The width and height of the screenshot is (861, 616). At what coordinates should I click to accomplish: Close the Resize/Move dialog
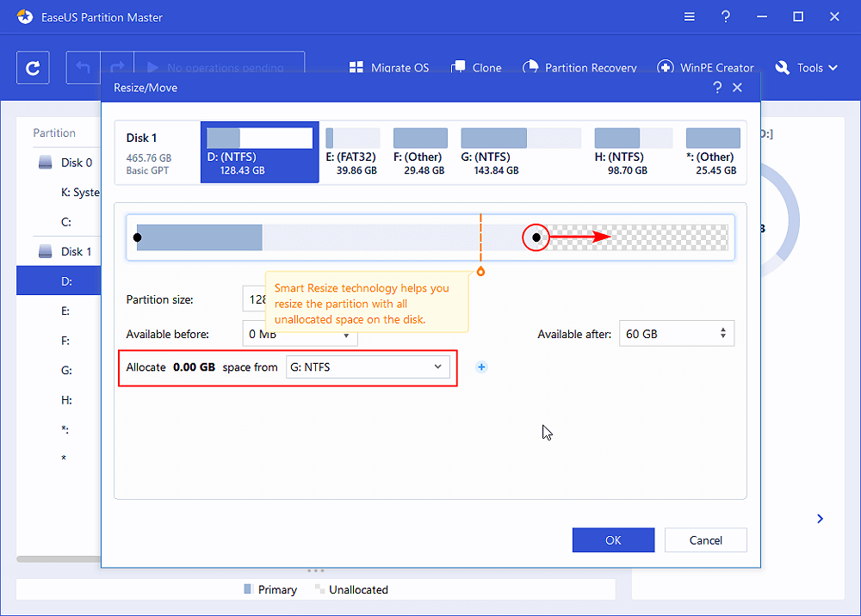738,87
